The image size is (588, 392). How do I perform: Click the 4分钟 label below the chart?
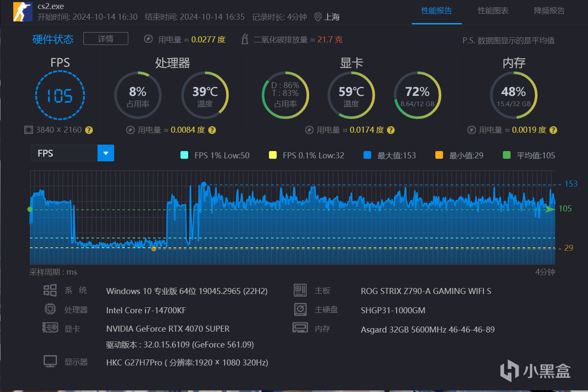click(x=545, y=272)
